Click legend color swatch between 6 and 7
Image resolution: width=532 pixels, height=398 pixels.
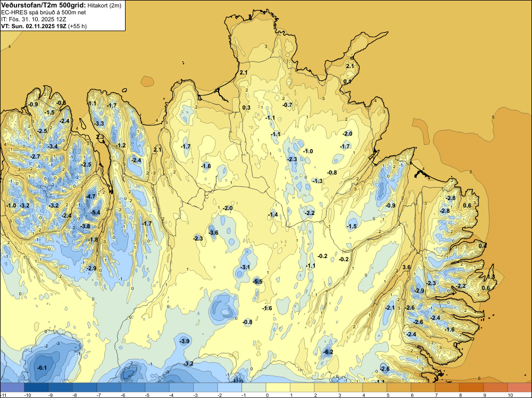pos(423,387)
